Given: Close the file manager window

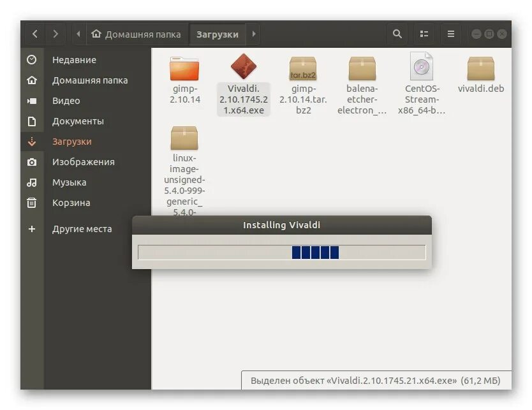Looking at the screenshot, I should (x=502, y=34).
